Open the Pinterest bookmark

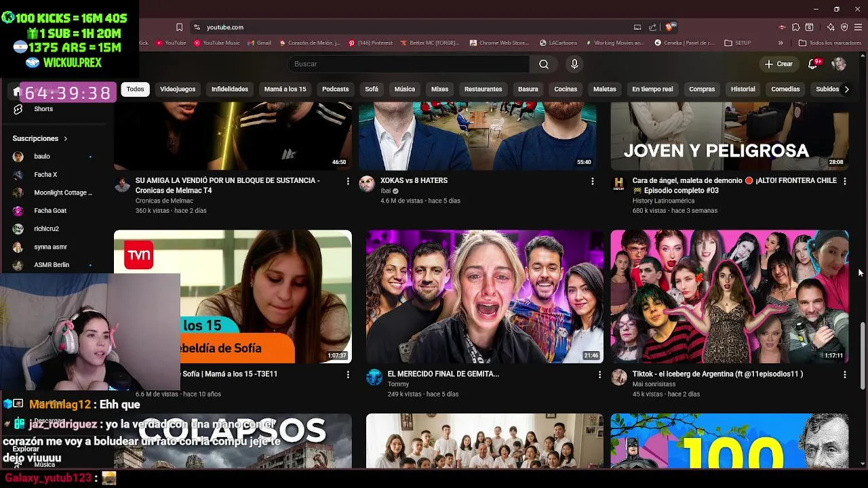370,43
